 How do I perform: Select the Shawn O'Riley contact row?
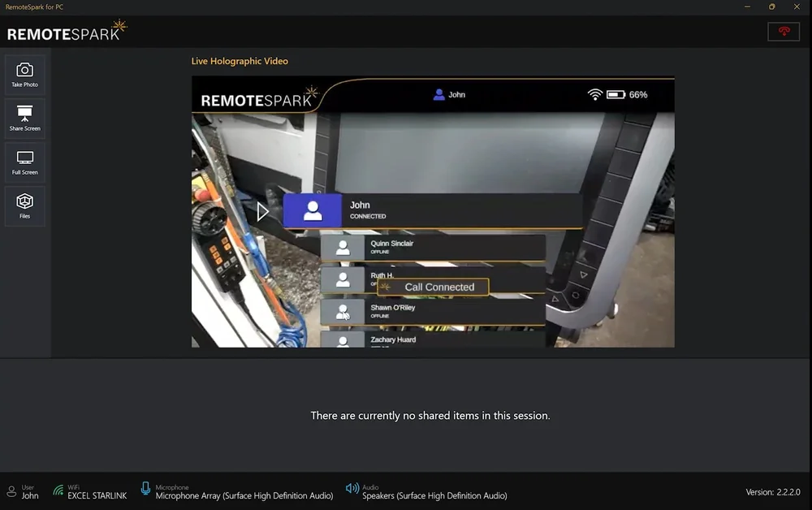tap(433, 312)
